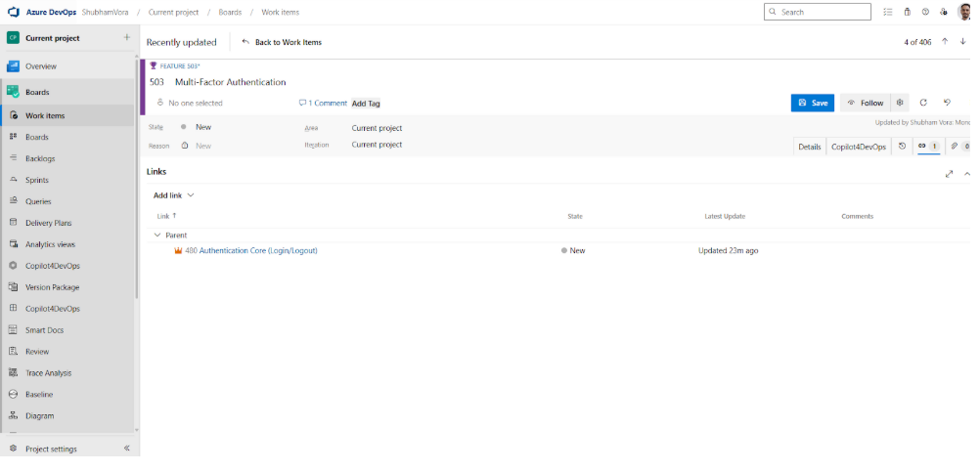Image resolution: width=980 pixels, height=472 pixels.
Task: Click the Save button
Action: pyautogui.click(x=812, y=103)
